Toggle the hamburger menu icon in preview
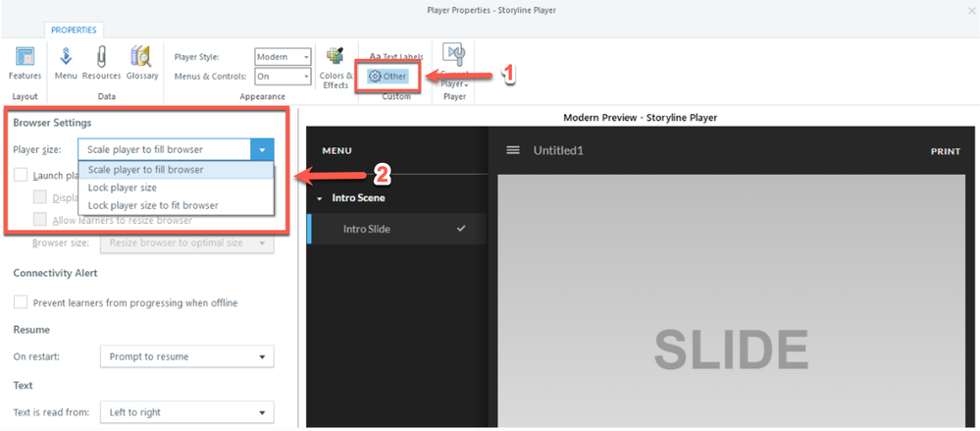Viewport: 980px width, 431px height. tap(512, 150)
